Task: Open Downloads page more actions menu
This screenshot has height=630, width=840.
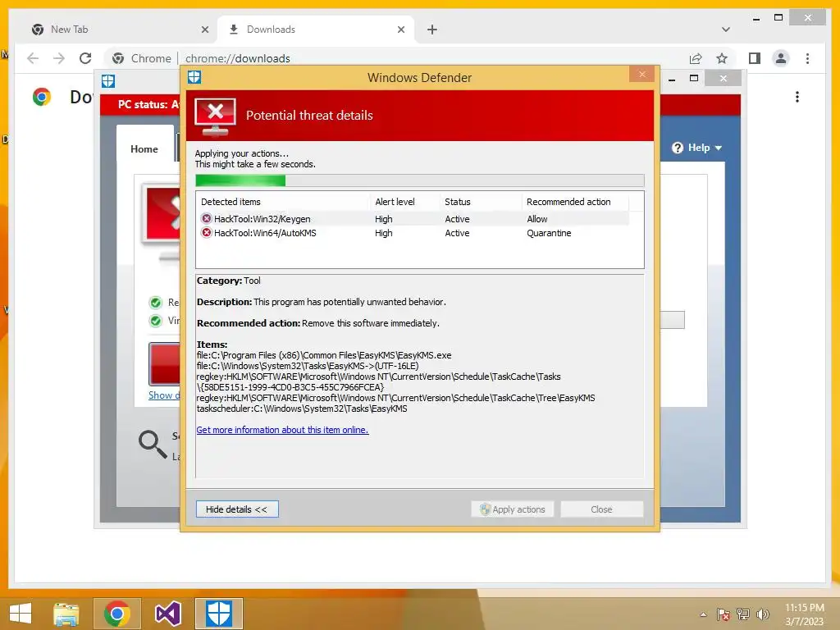Action: (x=797, y=97)
